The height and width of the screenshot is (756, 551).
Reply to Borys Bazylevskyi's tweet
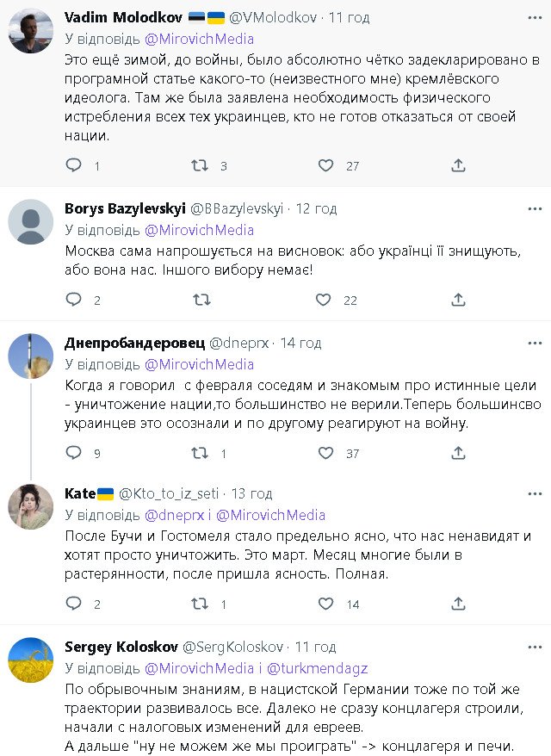(74, 300)
